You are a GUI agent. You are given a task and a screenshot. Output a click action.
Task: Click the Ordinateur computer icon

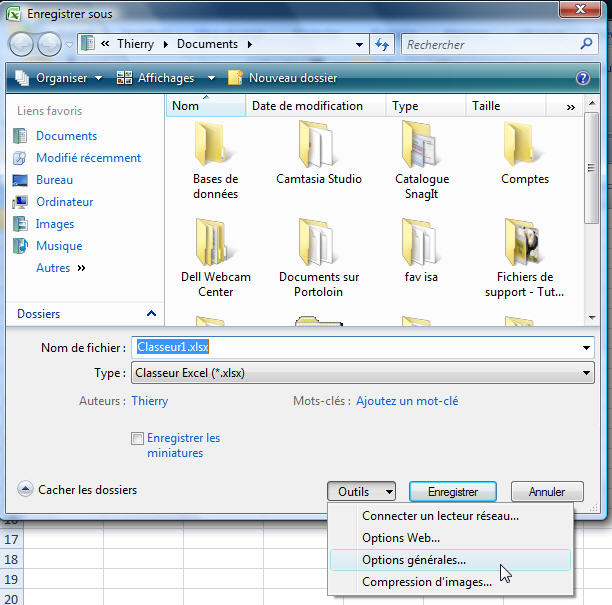click(x=20, y=202)
